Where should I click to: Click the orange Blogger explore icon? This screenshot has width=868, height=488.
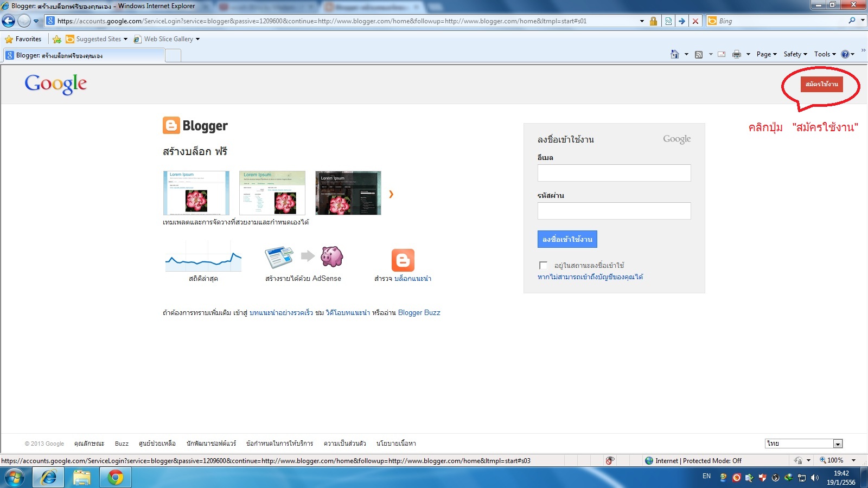[403, 260]
